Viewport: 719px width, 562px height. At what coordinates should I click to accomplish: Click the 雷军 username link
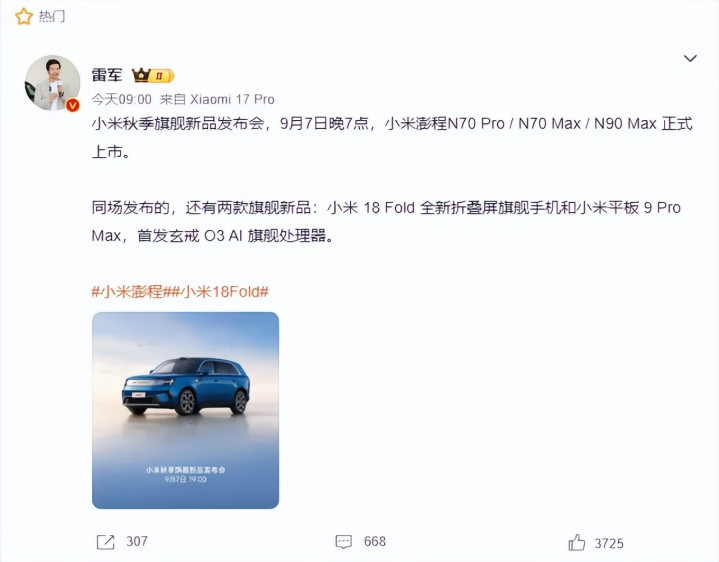[107, 75]
